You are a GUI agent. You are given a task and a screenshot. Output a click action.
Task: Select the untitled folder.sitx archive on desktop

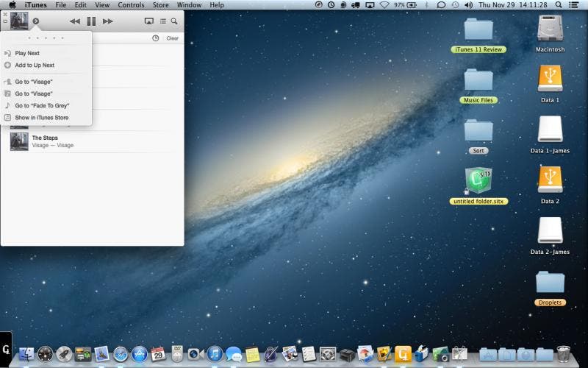click(478, 180)
